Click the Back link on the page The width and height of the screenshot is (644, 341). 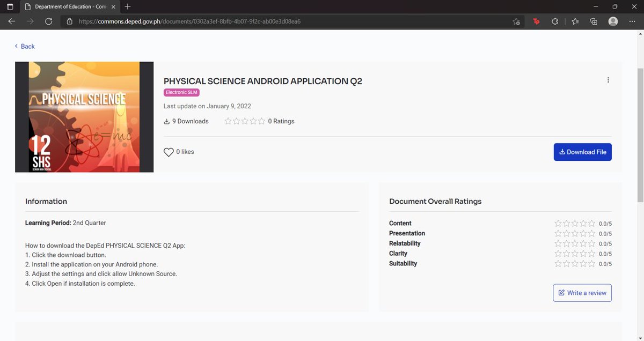point(25,47)
